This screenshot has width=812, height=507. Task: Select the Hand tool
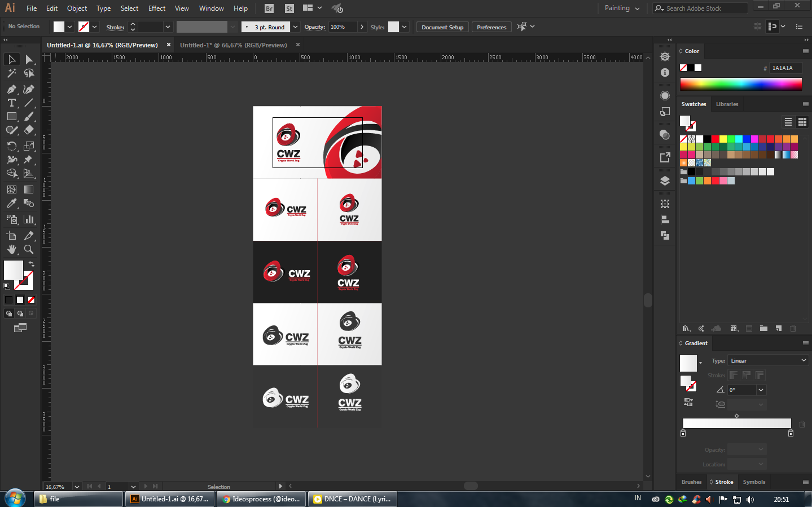[x=11, y=249]
